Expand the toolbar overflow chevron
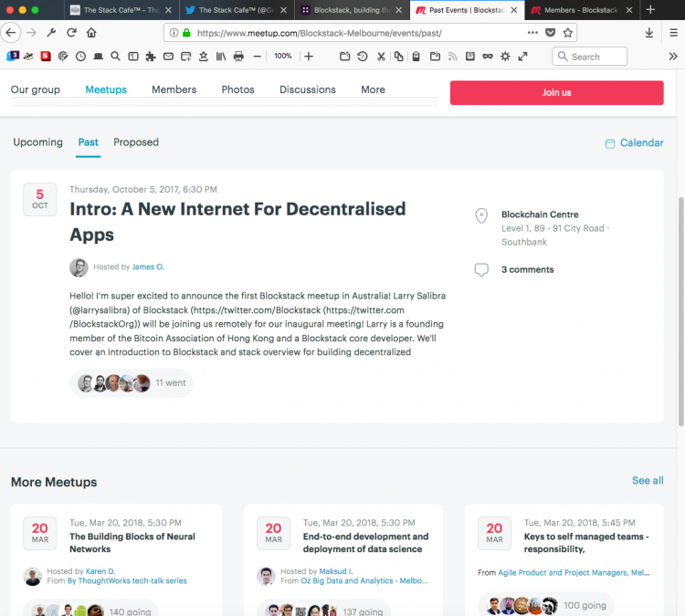This screenshot has height=616, width=685. 673,57
